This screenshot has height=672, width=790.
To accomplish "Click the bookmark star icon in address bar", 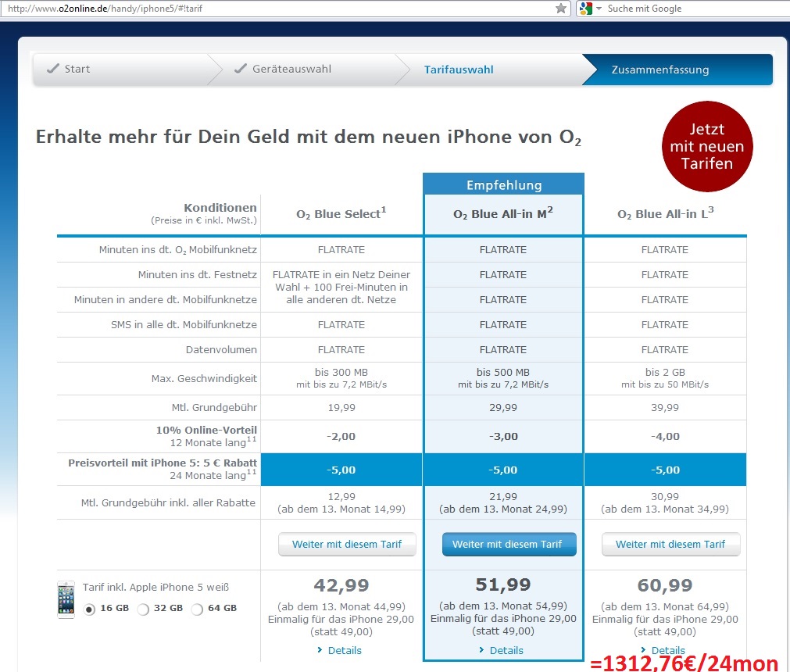I will [x=561, y=8].
